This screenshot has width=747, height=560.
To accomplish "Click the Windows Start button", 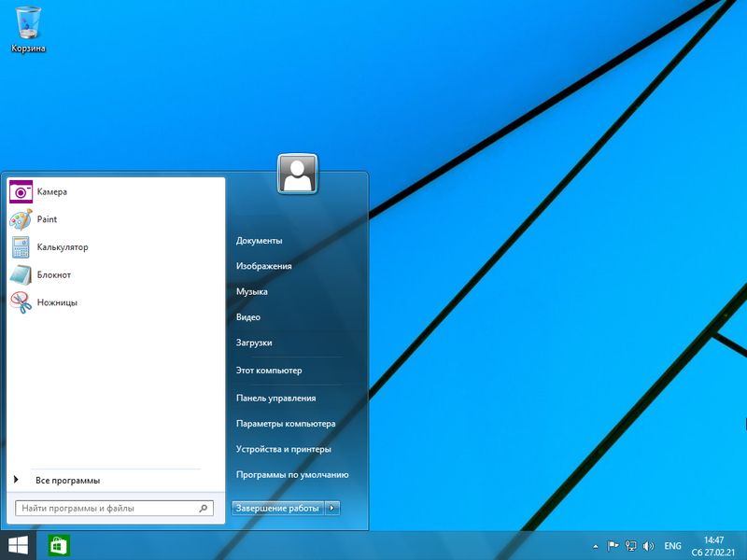I will click(x=18, y=545).
